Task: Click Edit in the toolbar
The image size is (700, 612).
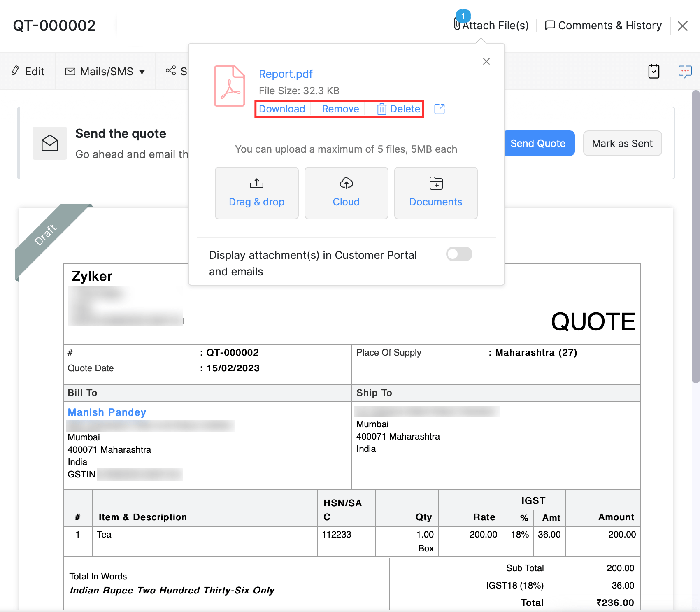Action: click(28, 72)
